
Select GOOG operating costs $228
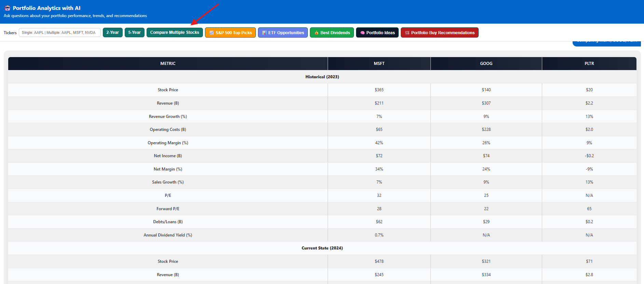coord(486,130)
